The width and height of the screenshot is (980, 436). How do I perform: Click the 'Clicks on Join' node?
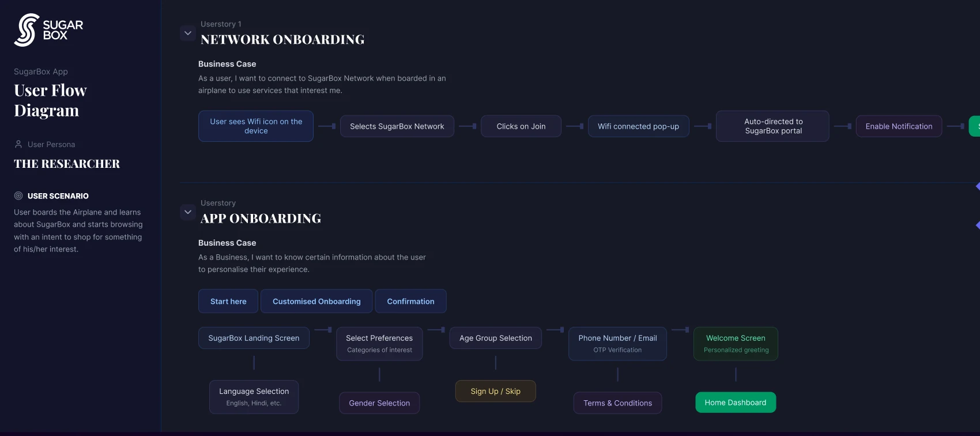click(x=521, y=126)
